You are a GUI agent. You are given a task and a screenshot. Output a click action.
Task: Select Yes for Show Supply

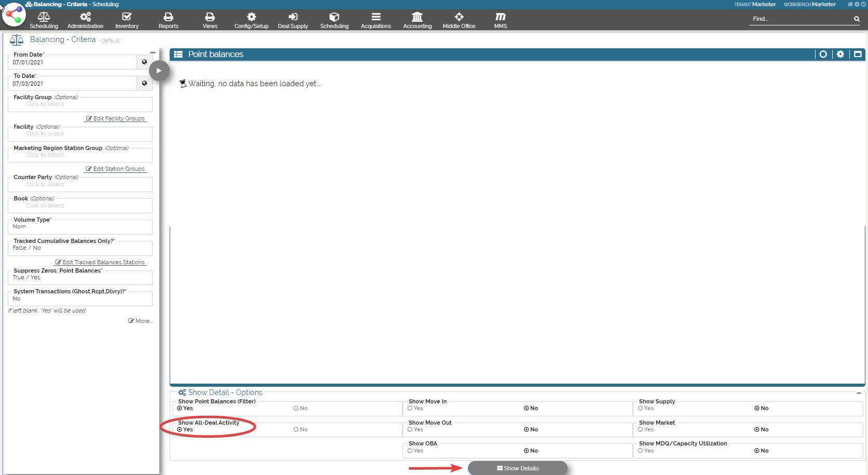tap(641, 408)
